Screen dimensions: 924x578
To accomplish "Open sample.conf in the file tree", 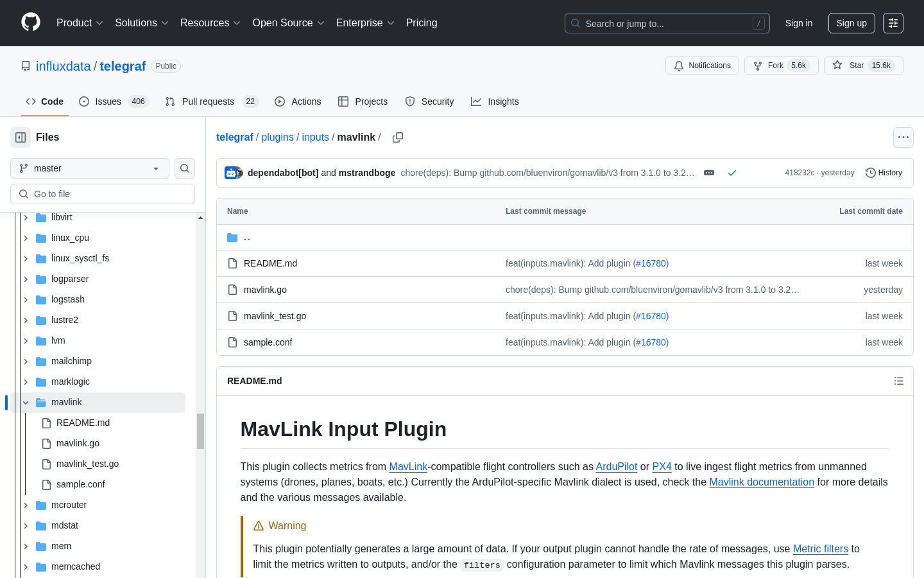I will pyautogui.click(x=80, y=484).
